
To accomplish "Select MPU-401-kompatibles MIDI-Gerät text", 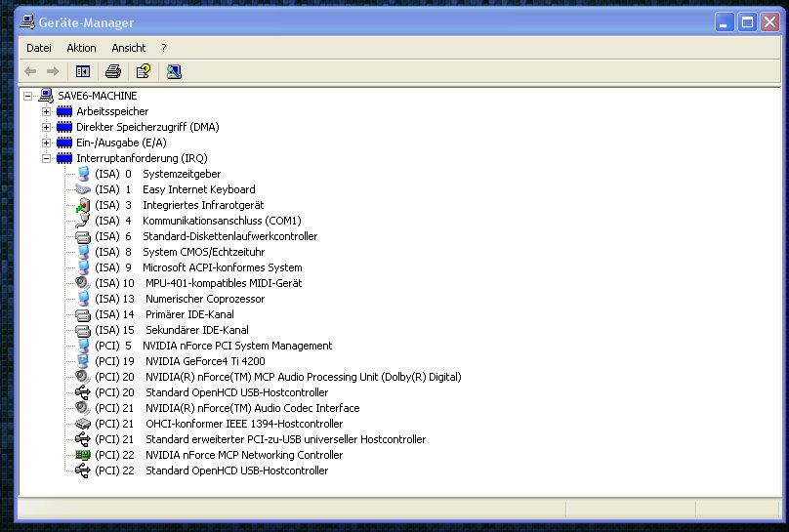I will click(x=224, y=283).
